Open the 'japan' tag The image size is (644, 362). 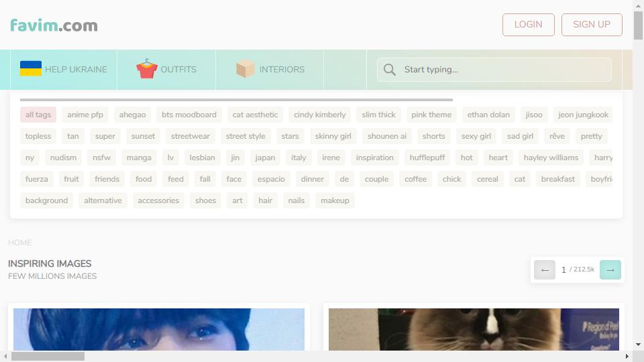point(265,157)
